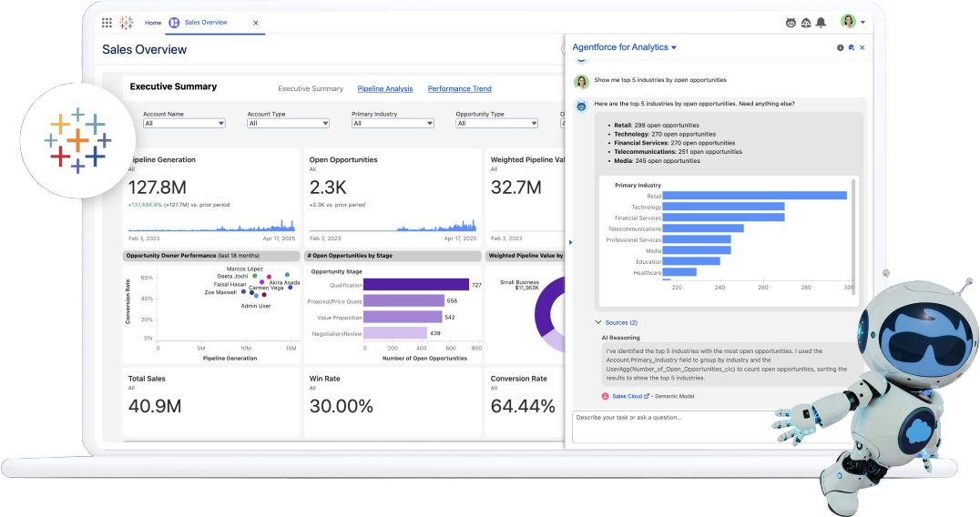Click the Win Rate value 30.00%
Screen dimensions: 980x517
click(342, 407)
